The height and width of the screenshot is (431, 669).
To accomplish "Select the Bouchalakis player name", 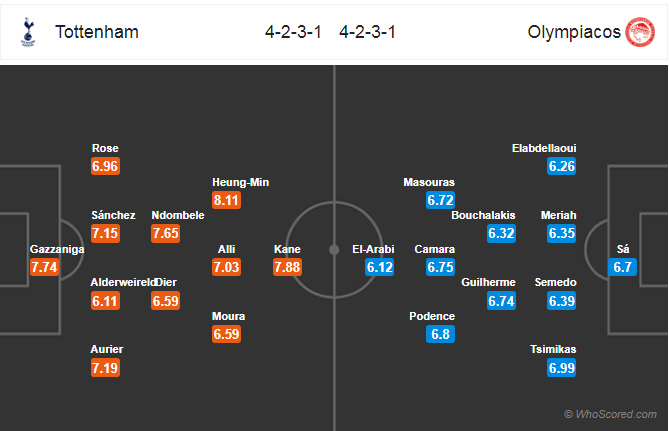I will (x=483, y=215).
